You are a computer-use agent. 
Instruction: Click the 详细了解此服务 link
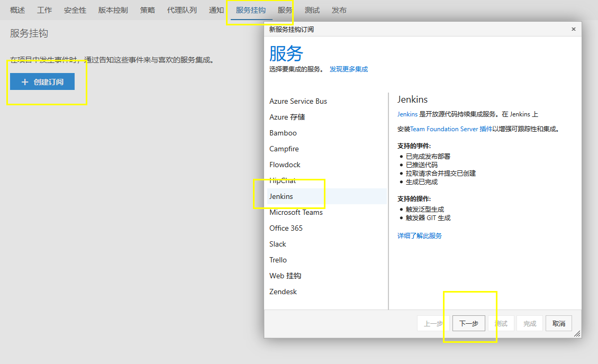tap(420, 235)
